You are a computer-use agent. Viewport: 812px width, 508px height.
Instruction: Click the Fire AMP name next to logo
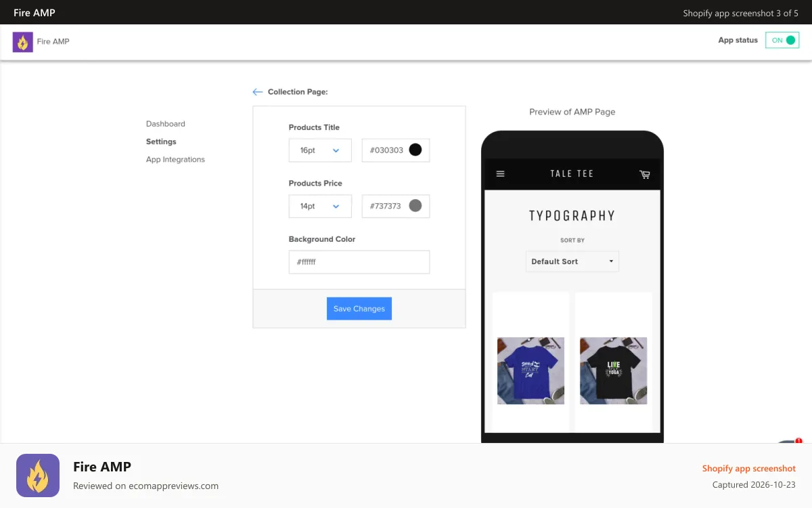(53, 42)
